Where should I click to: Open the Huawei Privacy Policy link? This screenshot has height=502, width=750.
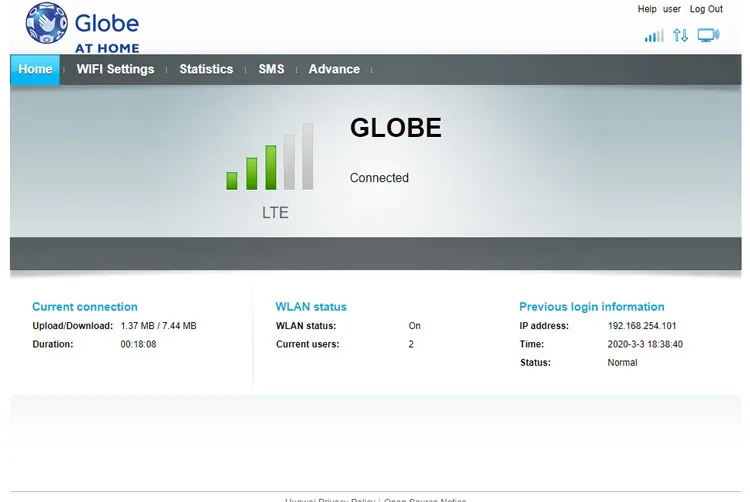(330, 500)
